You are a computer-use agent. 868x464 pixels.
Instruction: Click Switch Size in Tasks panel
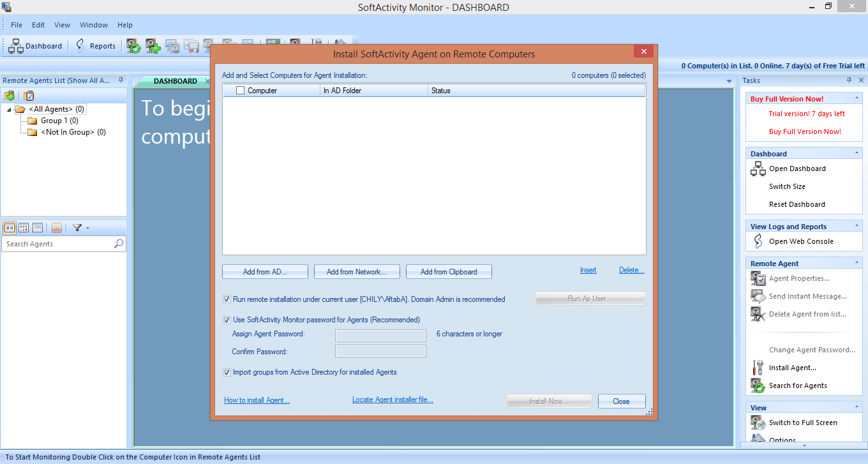click(x=787, y=186)
